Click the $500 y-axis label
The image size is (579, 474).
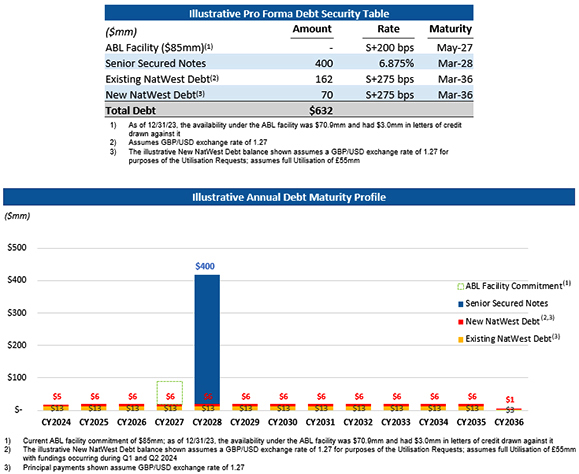(17, 248)
